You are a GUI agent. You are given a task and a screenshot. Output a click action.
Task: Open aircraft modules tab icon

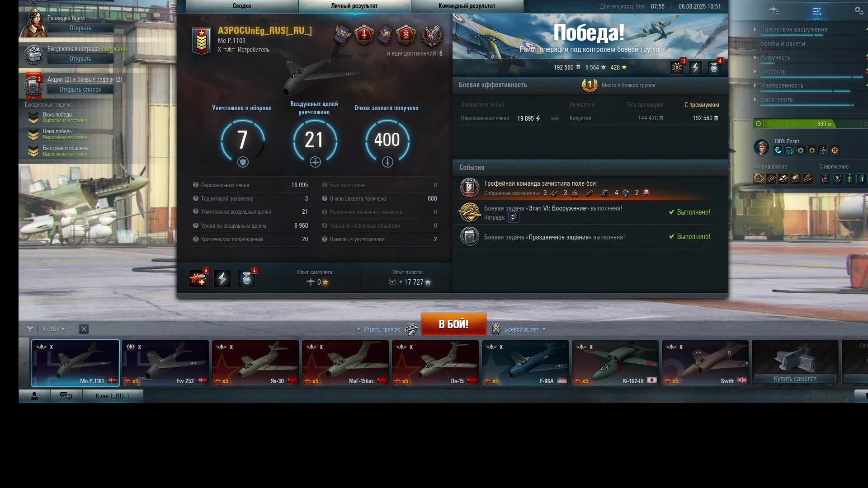(774, 11)
